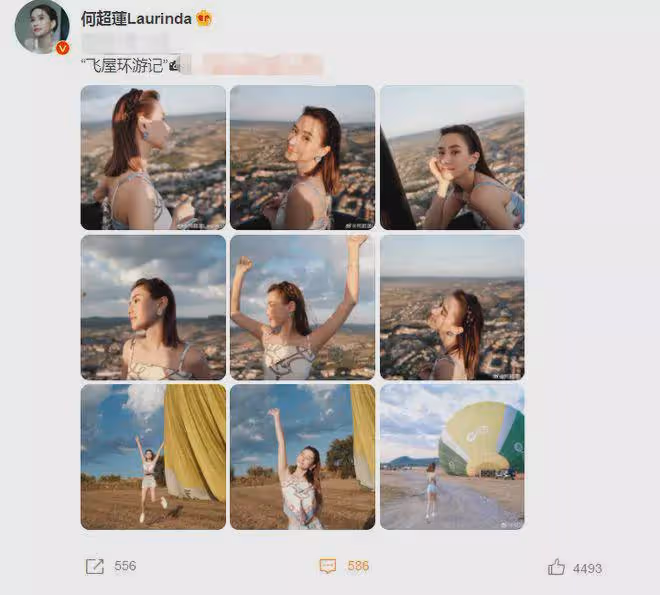The image size is (660, 595).
Task: Open top-right photo with hand on cheek
Action: [452, 157]
